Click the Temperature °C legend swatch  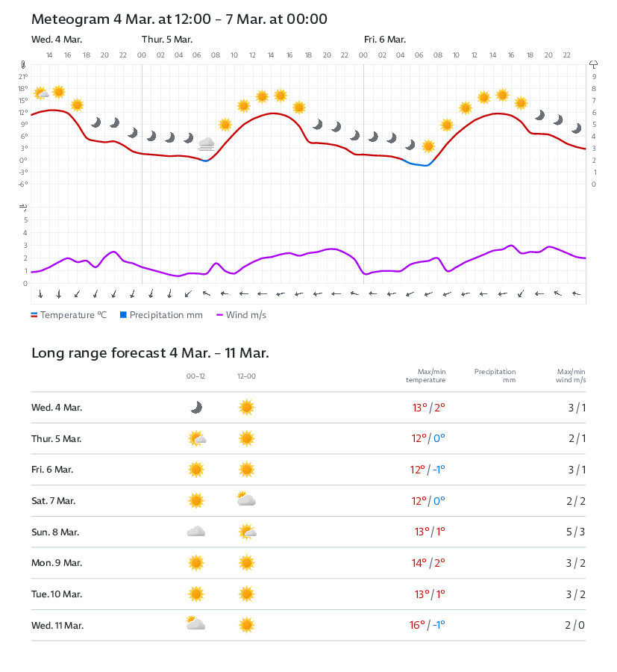(x=34, y=315)
